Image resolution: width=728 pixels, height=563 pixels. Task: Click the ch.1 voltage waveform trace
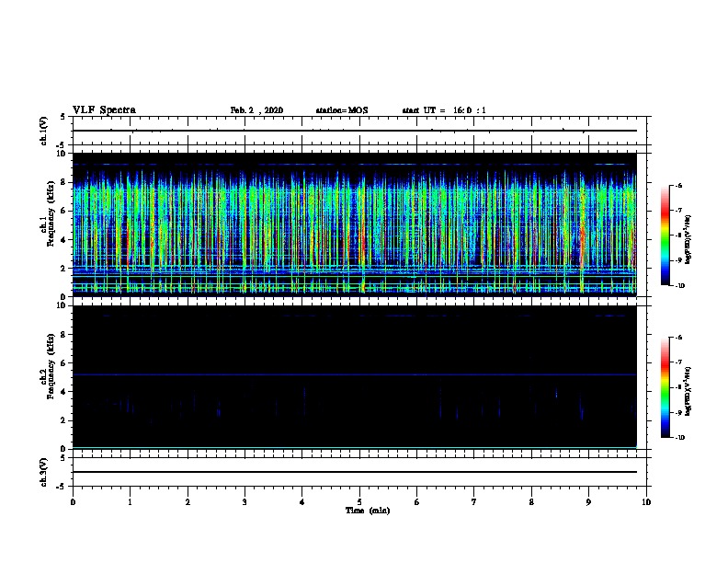[355, 131]
